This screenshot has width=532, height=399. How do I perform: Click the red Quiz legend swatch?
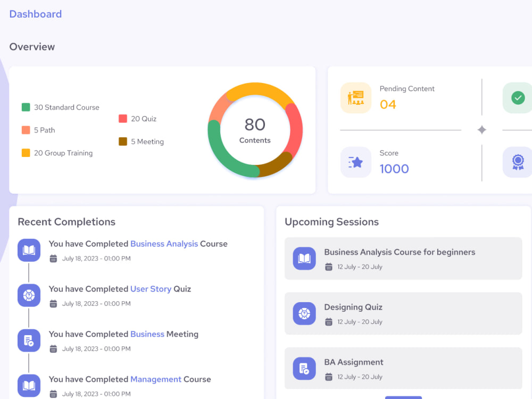click(123, 119)
